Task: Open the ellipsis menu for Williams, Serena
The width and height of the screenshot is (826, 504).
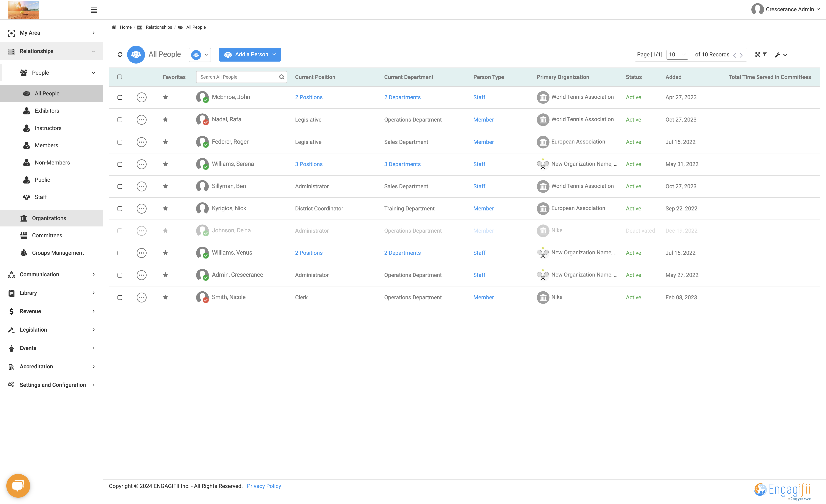Action: (141, 164)
